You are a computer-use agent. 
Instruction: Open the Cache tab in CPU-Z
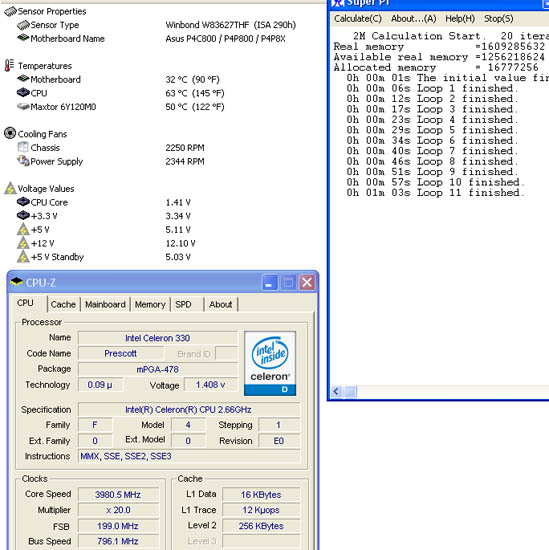pyautogui.click(x=63, y=304)
